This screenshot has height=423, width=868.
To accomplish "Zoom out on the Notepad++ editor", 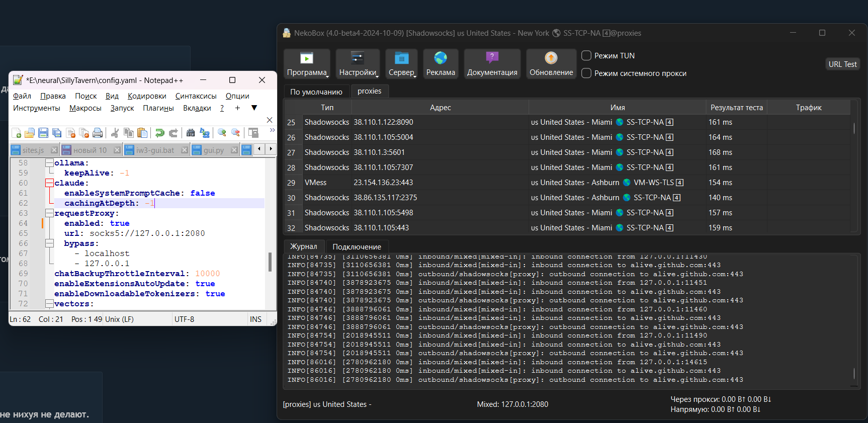I will (x=235, y=133).
